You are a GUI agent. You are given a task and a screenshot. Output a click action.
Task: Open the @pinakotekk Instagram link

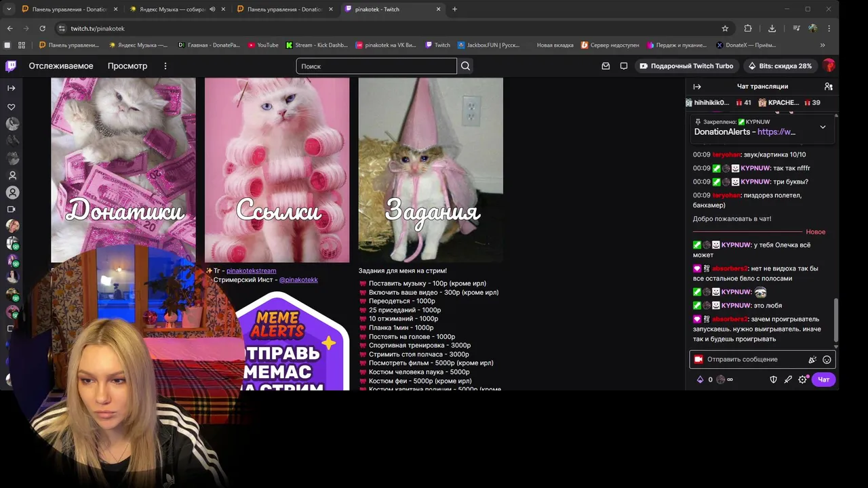pyautogui.click(x=298, y=279)
